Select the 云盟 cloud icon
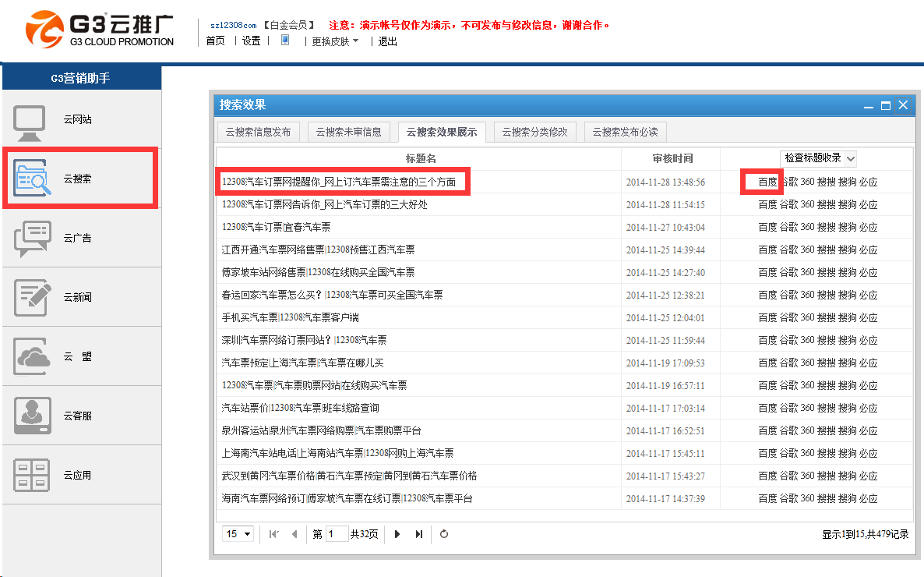The height and width of the screenshot is (577, 924). tap(33, 356)
